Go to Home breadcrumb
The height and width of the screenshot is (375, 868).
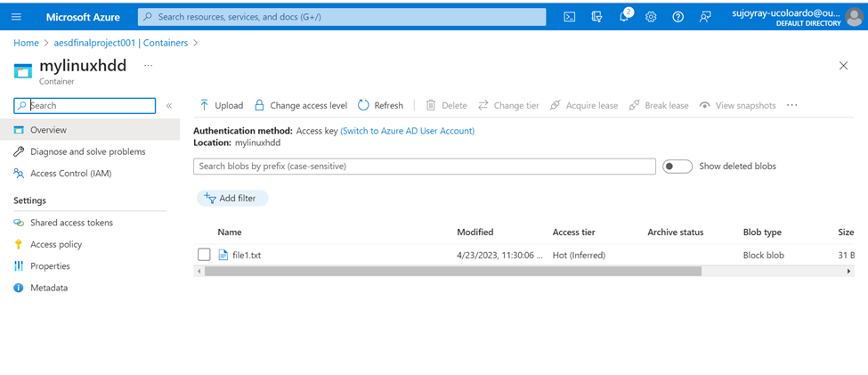(26, 43)
